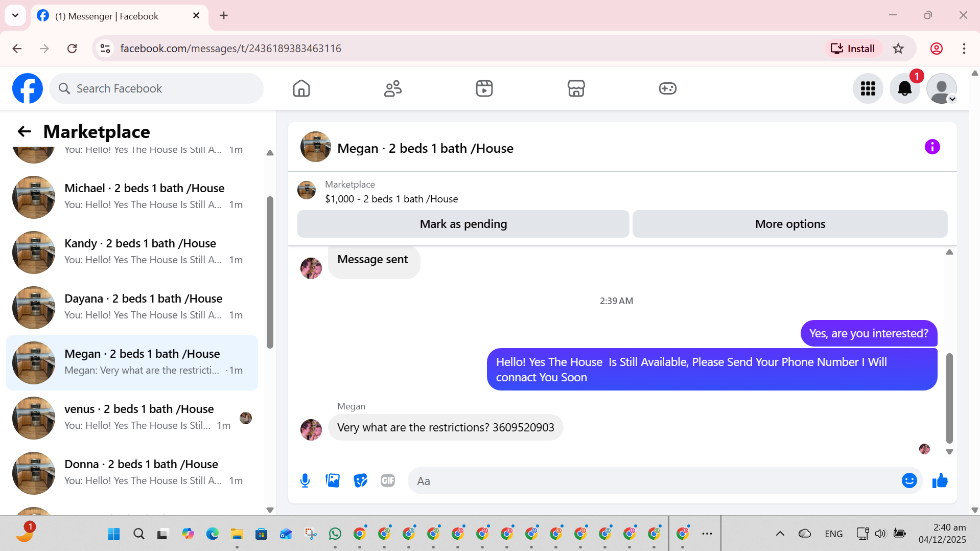
Task: Click the Megan · 2 beds header title
Action: coord(425,149)
